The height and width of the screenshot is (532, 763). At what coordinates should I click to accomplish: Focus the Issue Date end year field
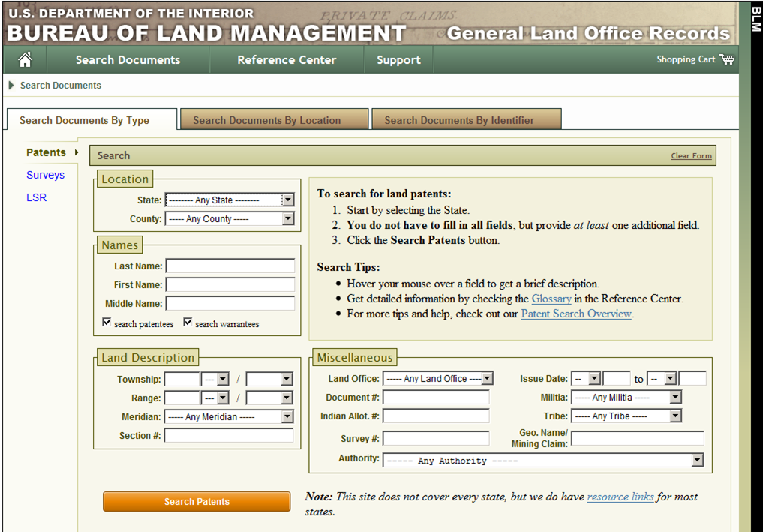pos(692,379)
